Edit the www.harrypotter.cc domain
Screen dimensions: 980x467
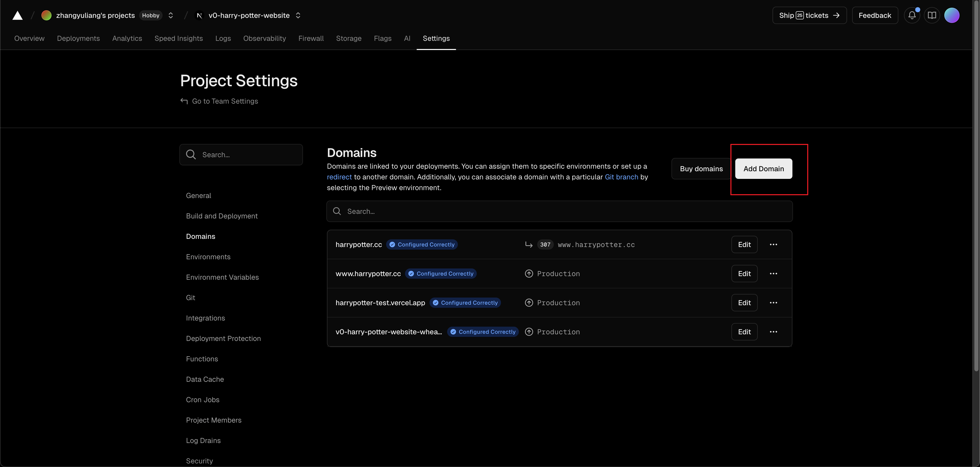(744, 273)
